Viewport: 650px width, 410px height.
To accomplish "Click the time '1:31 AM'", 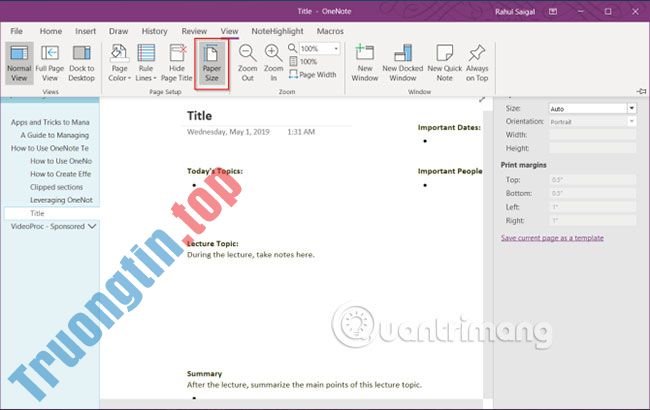I will [301, 132].
